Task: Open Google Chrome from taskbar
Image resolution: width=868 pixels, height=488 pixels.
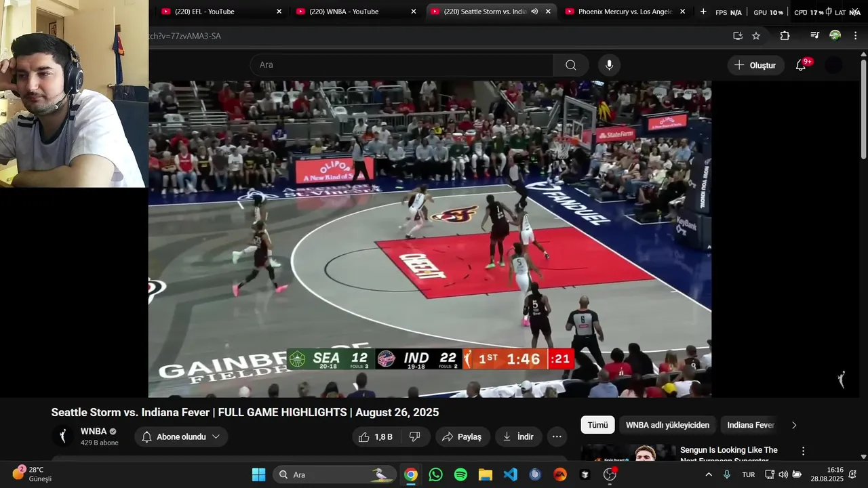Action: click(411, 474)
